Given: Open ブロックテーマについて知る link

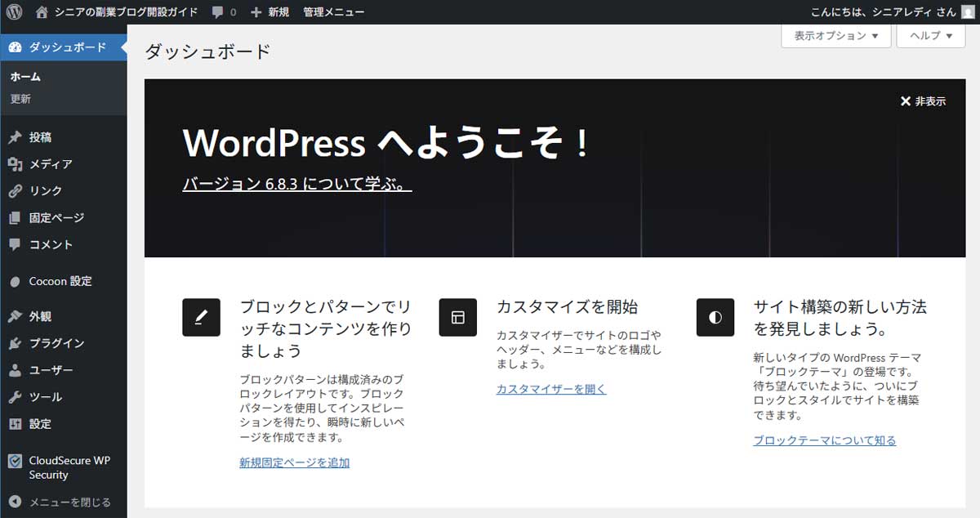Looking at the screenshot, I should [824, 440].
